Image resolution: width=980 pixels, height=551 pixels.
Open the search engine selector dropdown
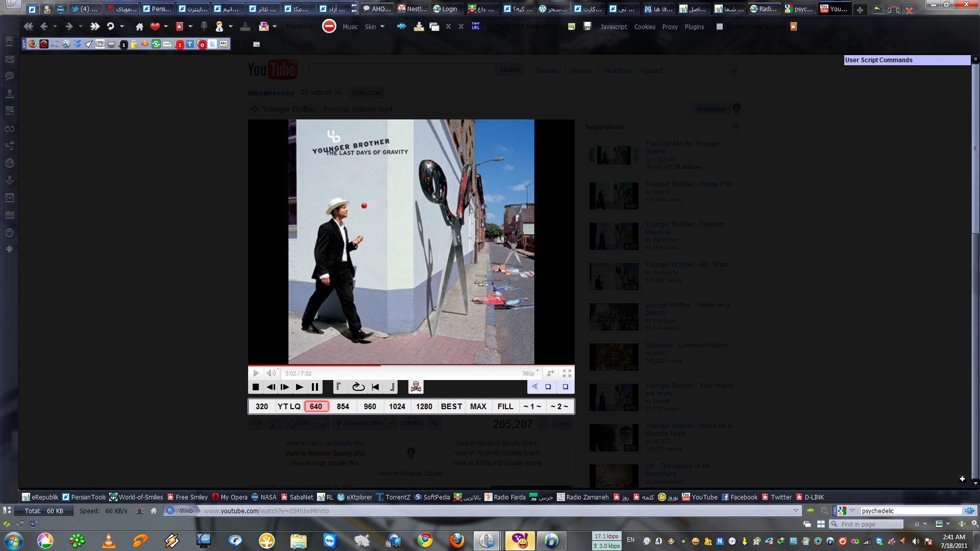point(852,511)
